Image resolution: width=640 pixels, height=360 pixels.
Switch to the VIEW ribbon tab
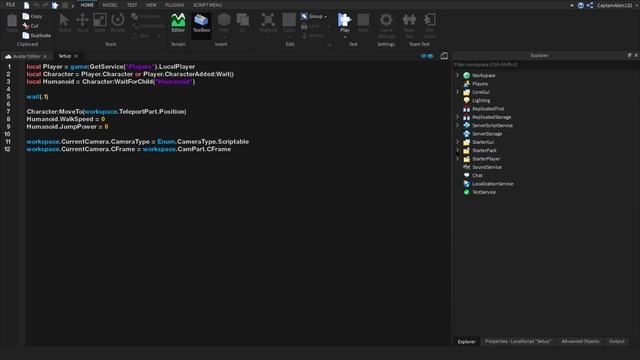151,5
